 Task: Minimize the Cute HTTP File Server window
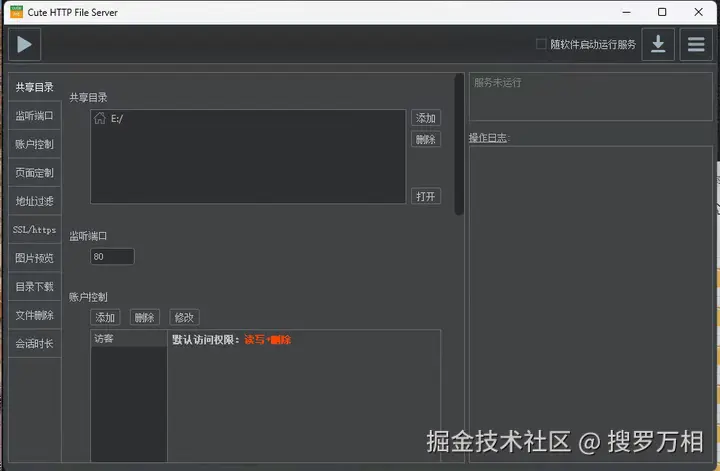tap(626, 12)
